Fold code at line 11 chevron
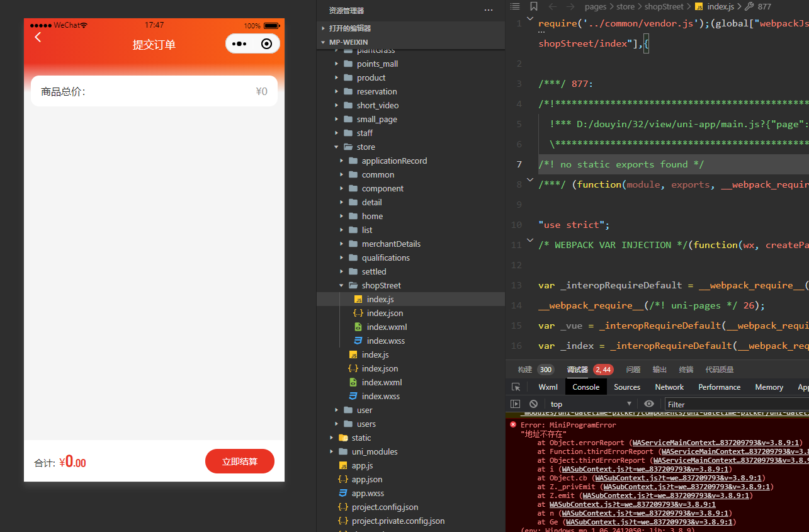The width and height of the screenshot is (809, 532). pyautogui.click(x=529, y=240)
